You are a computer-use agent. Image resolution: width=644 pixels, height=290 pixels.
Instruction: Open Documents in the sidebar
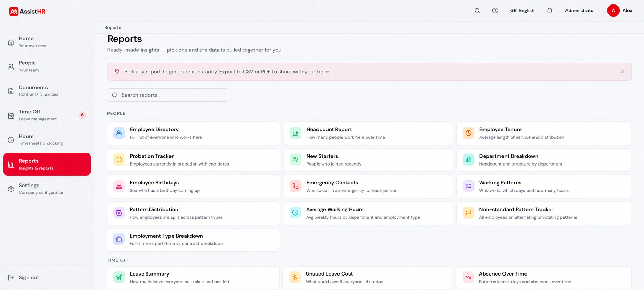[x=47, y=91]
